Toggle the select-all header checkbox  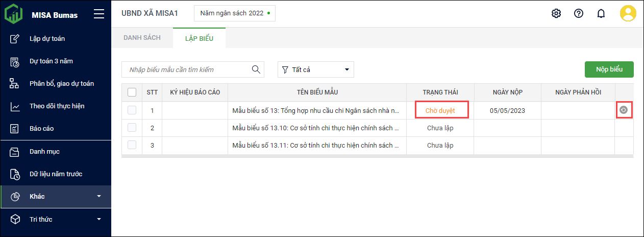(132, 92)
